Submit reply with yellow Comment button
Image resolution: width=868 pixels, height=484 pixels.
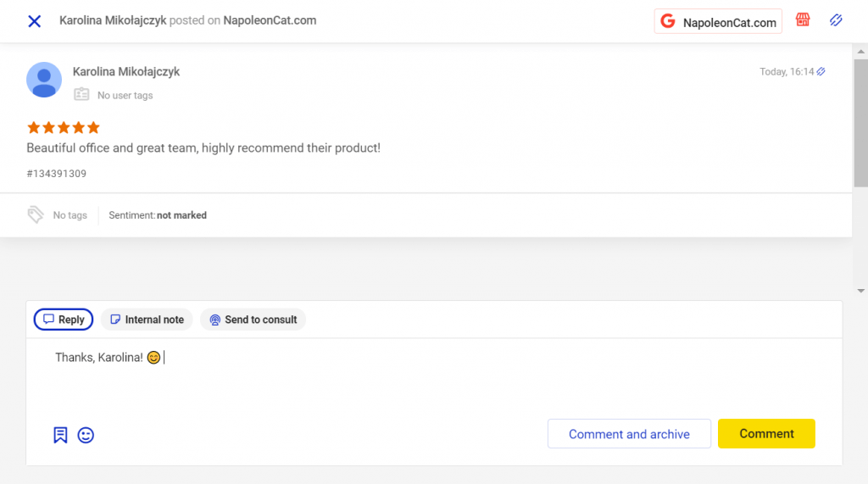point(766,433)
